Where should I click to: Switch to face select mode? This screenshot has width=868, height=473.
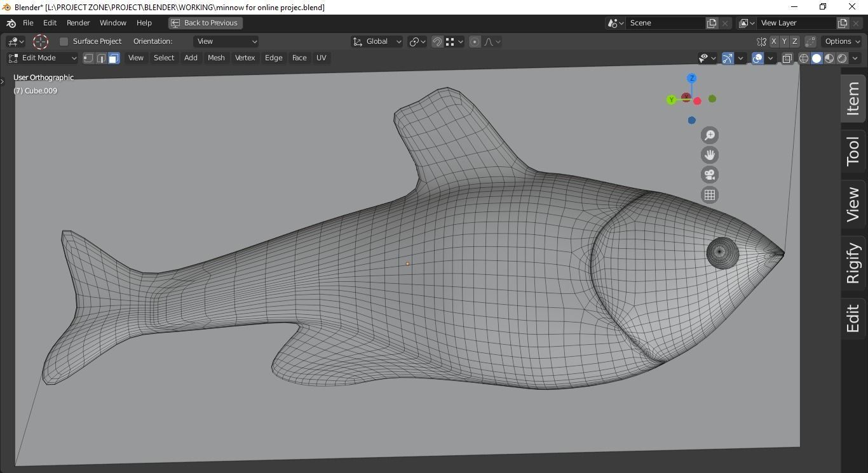click(114, 58)
